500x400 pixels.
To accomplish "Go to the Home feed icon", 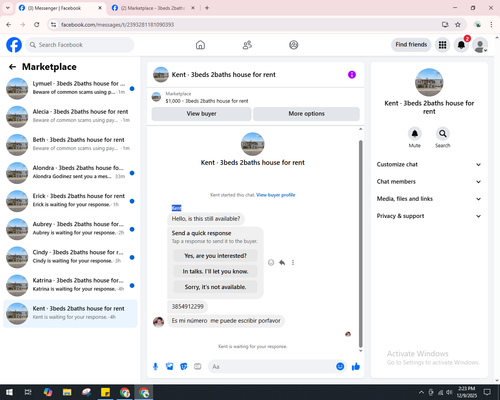I will coord(200,45).
